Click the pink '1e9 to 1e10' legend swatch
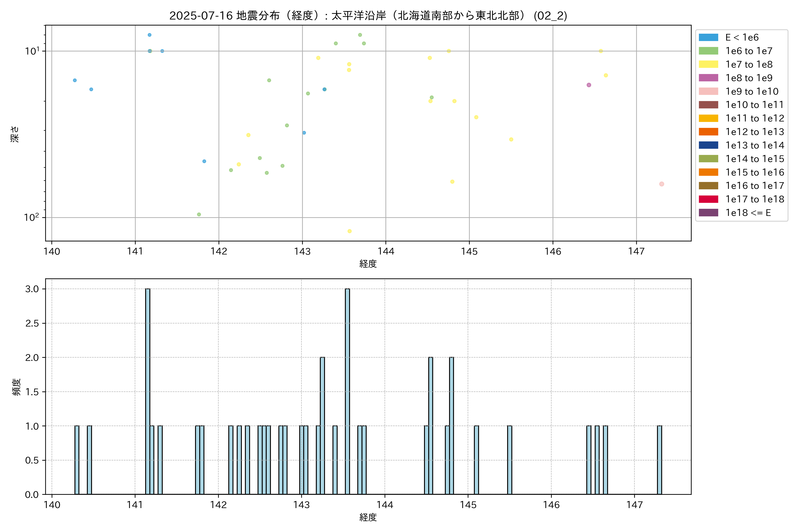Image resolution: width=798 pixels, height=532 pixels. coord(708,91)
